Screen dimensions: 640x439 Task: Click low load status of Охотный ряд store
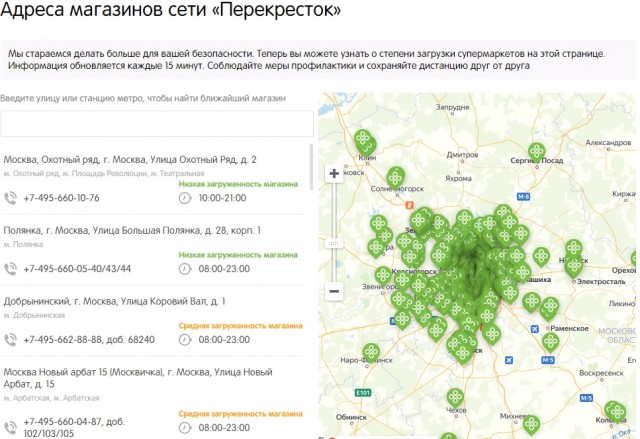pos(238,184)
